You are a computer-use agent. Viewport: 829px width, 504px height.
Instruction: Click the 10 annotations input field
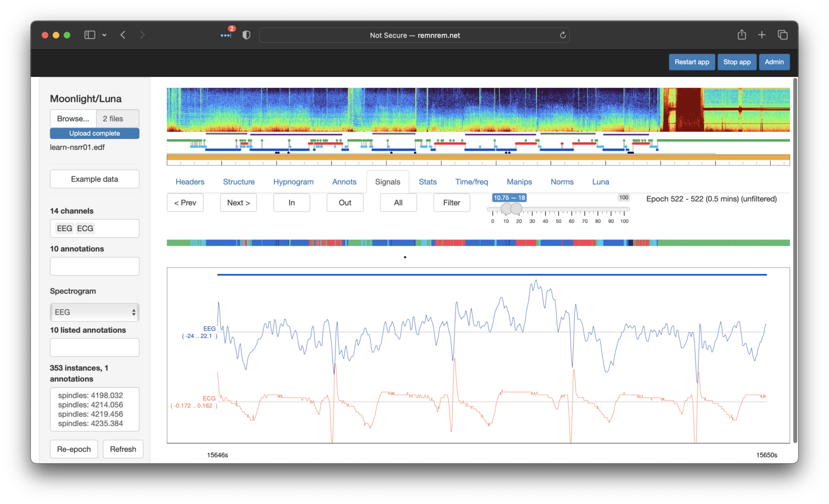(94, 266)
